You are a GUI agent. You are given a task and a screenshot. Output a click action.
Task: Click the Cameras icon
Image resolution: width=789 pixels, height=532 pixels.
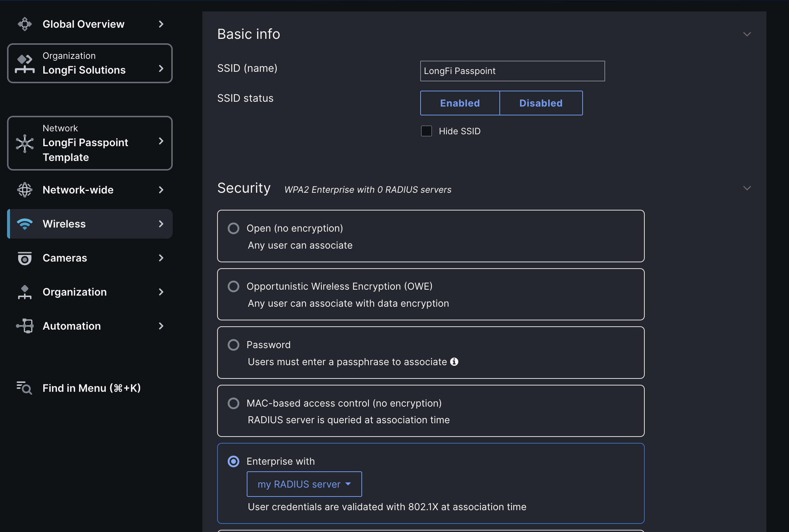click(25, 258)
